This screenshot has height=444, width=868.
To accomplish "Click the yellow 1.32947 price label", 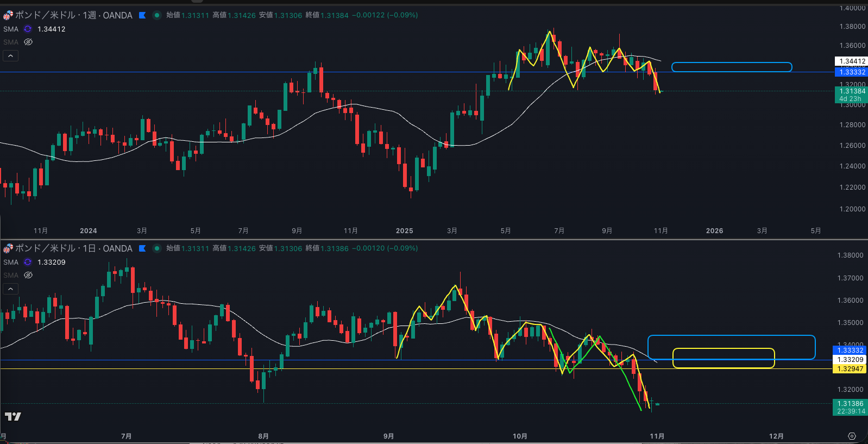I will tap(850, 369).
